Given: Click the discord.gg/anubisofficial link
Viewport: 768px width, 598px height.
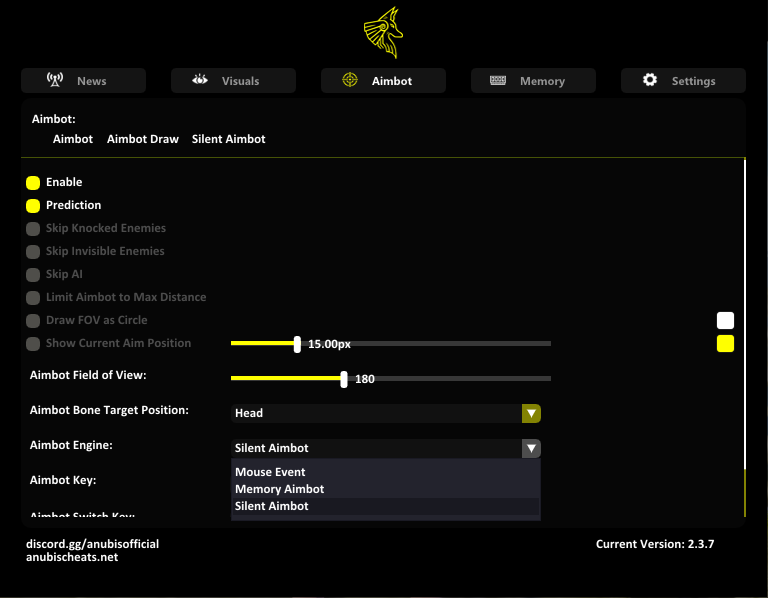Looking at the screenshot, I should pyautogui.click(x=93, y=544).
